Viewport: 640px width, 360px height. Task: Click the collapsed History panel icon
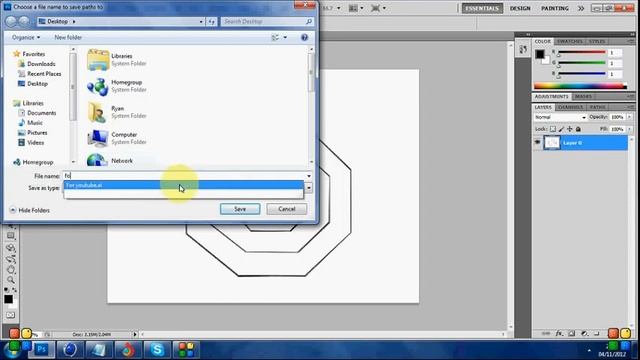pyautogui.click(x=523, y=50)
